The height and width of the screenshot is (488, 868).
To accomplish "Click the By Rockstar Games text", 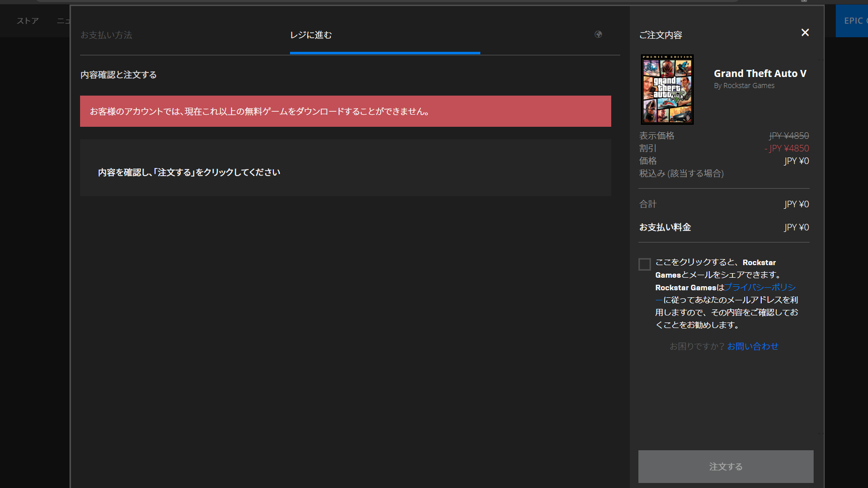I will tap(744, 86).
